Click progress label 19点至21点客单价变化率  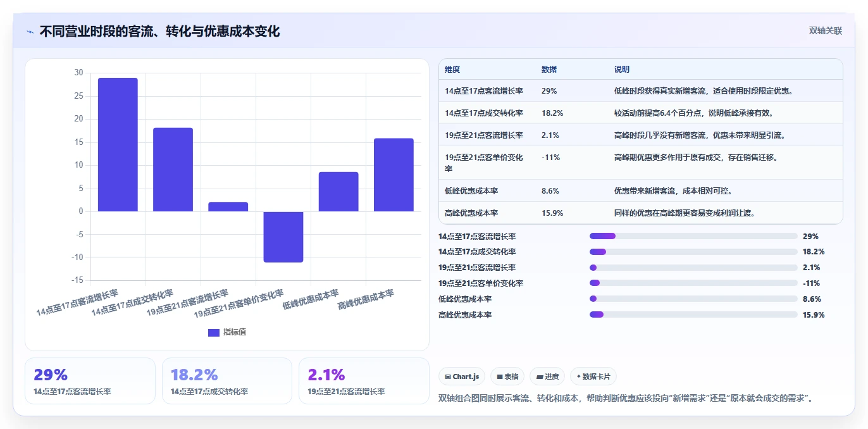481,283
